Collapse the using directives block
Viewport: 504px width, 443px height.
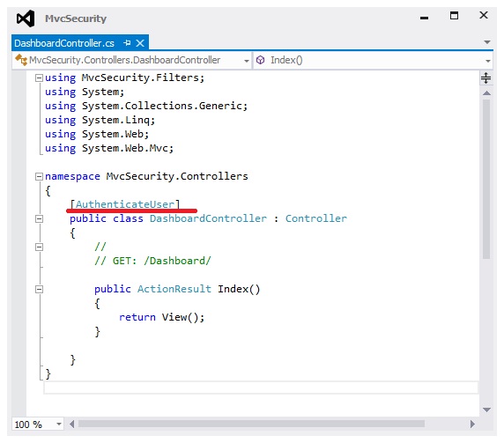coord(39,78)
